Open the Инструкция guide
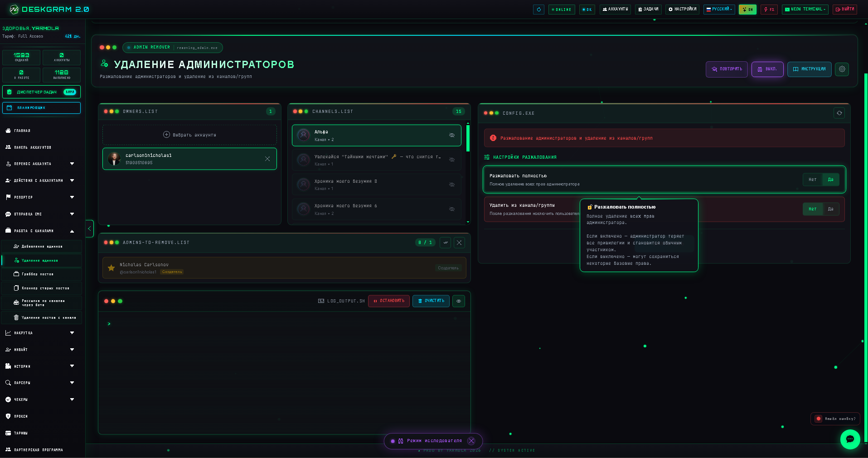 809,69
